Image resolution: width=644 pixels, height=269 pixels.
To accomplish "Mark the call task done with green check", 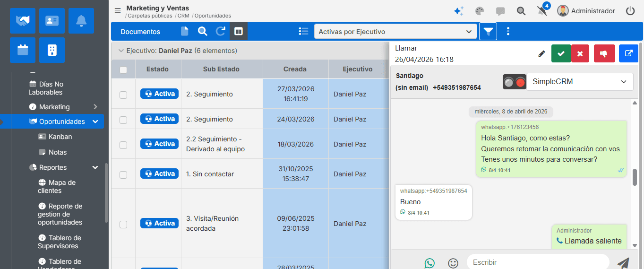I will click(x=561, y=53).
